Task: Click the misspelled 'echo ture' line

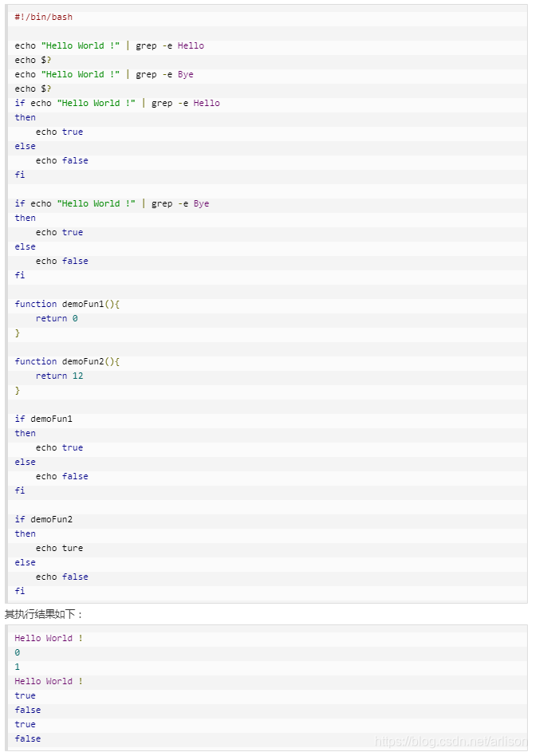Action: [x=59, y=548]
